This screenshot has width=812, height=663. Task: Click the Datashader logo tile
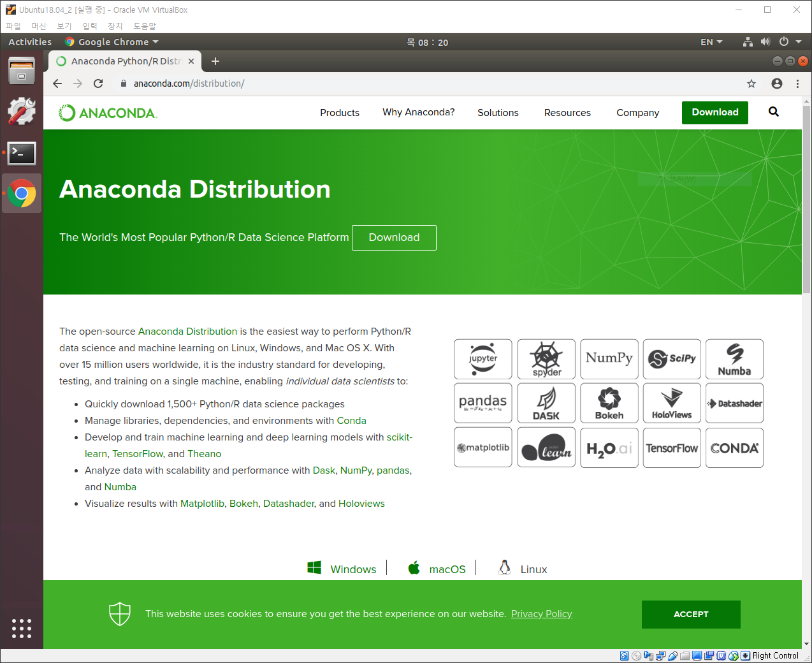pyautogui.click(x=734, y=403)
